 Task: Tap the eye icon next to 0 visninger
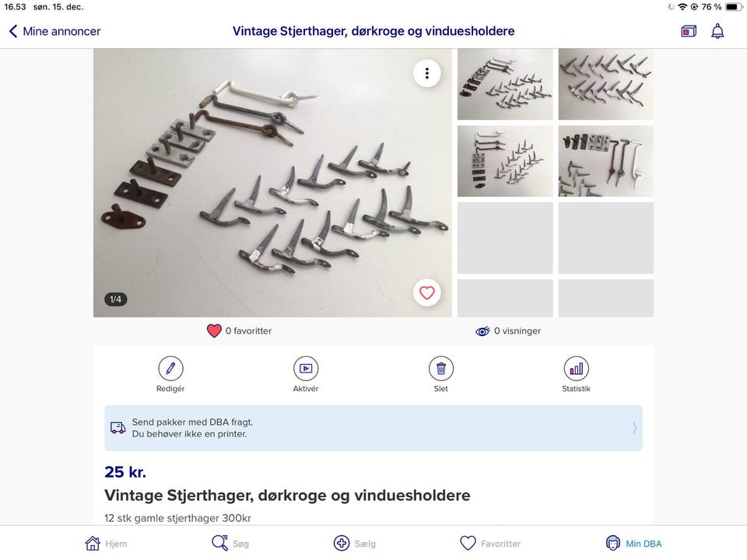pos(482,331)
